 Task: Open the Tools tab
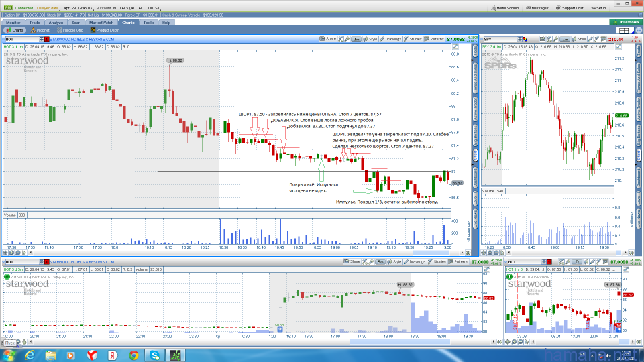point(148,23)
